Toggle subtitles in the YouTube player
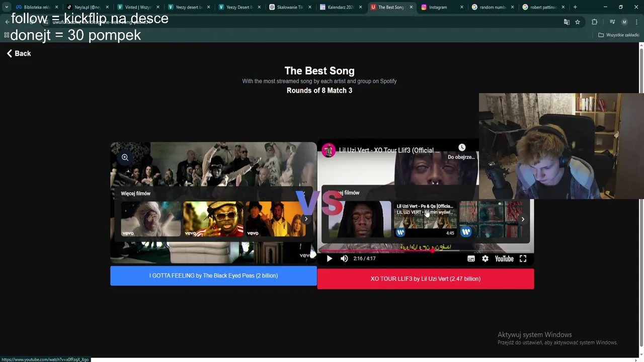This screenshot has height=362, width=644. 471,258
